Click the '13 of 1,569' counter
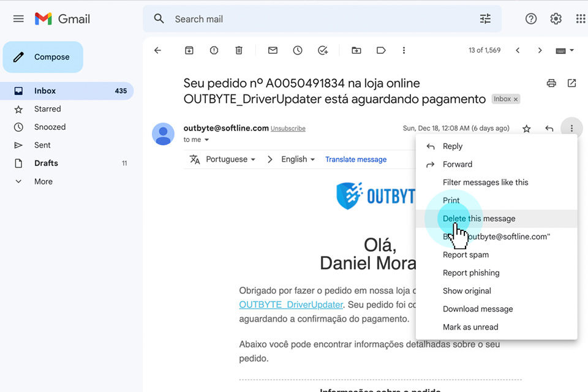The height and width of the screenshot is (392, 588). (484, 50)
